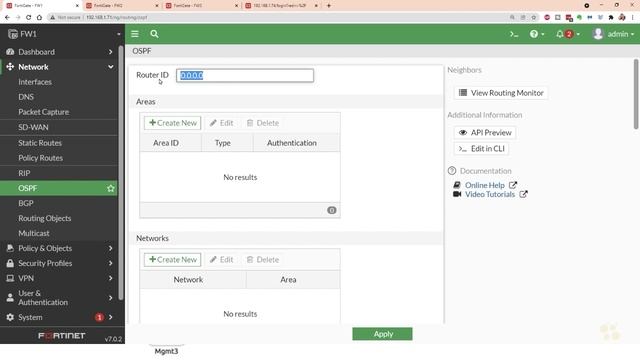This screenshot has height=360, width=640.
Task: Click View Routing Monitor
Action: (x=501, y=93)
